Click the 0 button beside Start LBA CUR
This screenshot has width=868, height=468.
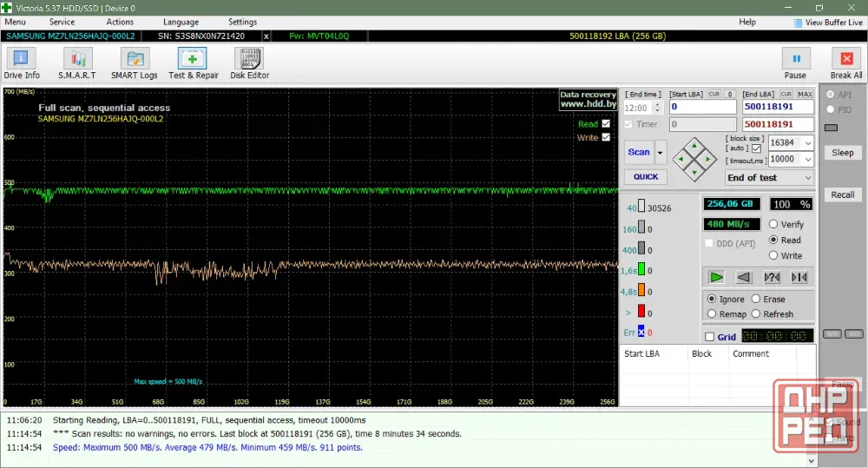tap(730, 94)
